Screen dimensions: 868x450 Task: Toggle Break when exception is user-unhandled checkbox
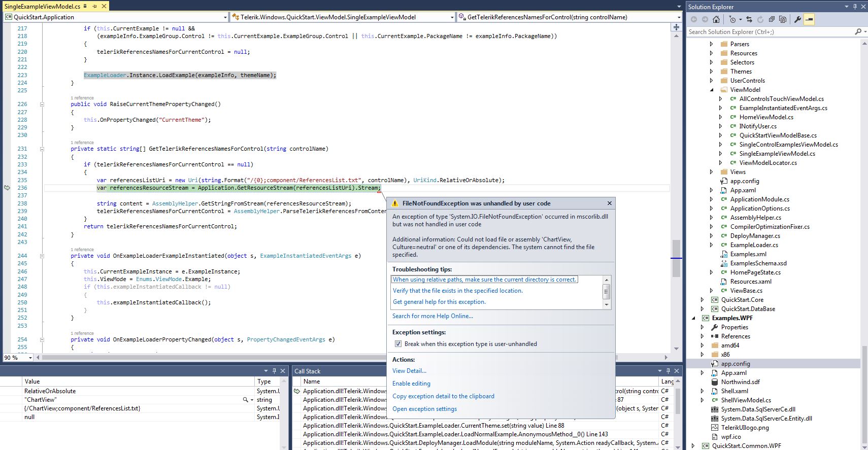click(x=398, y=344)
